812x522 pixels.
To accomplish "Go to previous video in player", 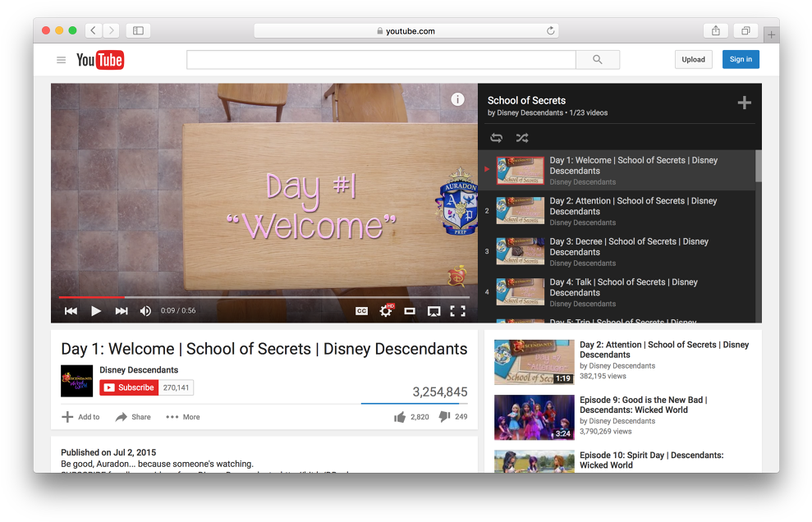I will click(71, 311).
